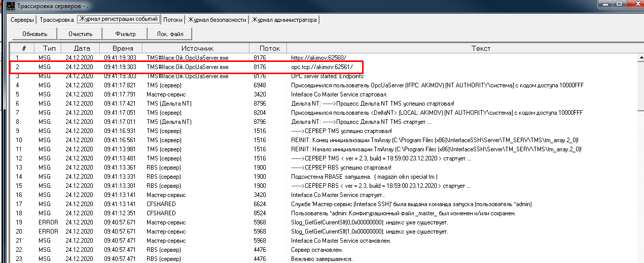Open the Трассировка tab

57,20
